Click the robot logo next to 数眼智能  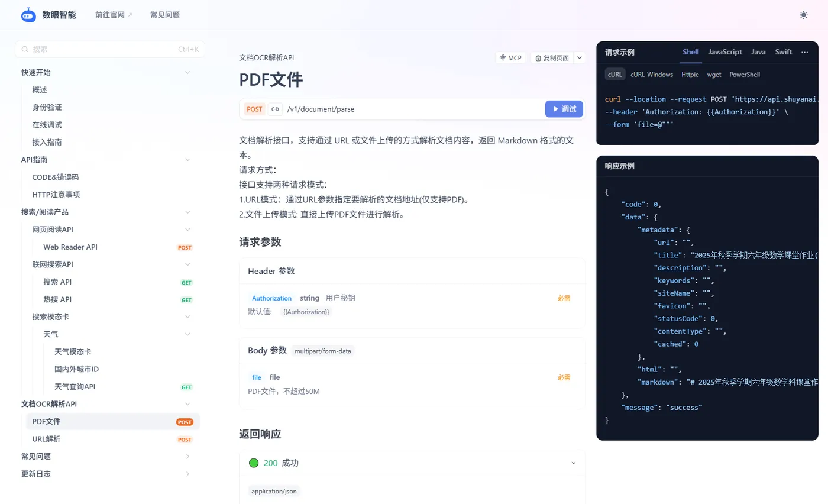(28, 14)
